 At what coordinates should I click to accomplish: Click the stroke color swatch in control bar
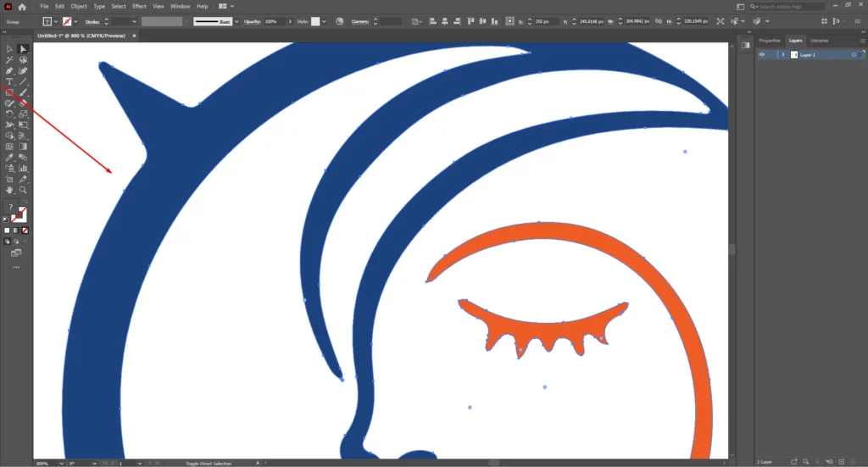(67, 21)
